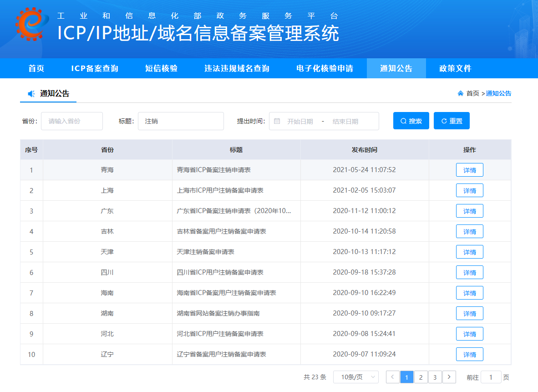Click the calendar icon in date range
Viewport: 538px width, 392px height.
[277, 121]
